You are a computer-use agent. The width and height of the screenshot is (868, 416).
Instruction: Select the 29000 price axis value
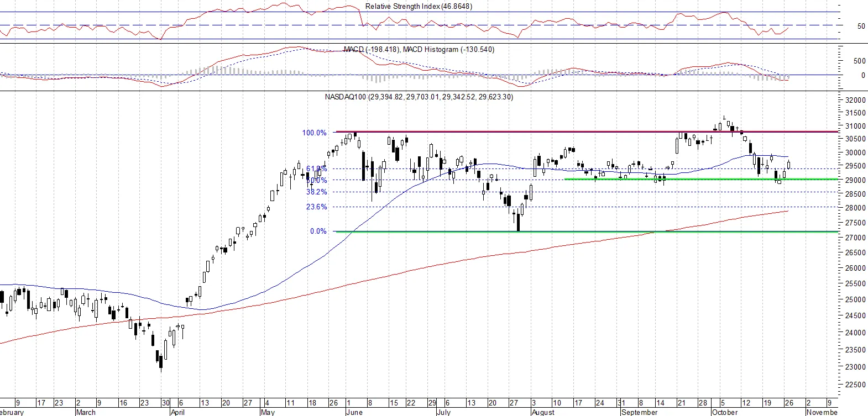(855, 181)
